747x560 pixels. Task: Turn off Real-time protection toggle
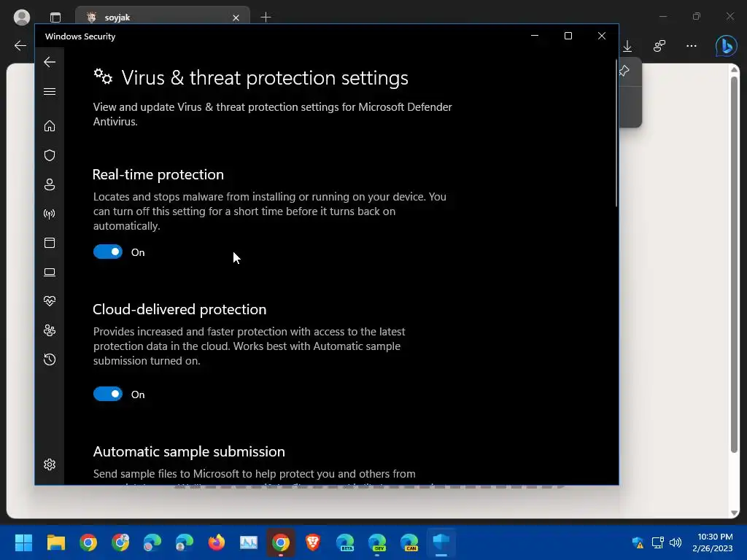pos(108,252)
